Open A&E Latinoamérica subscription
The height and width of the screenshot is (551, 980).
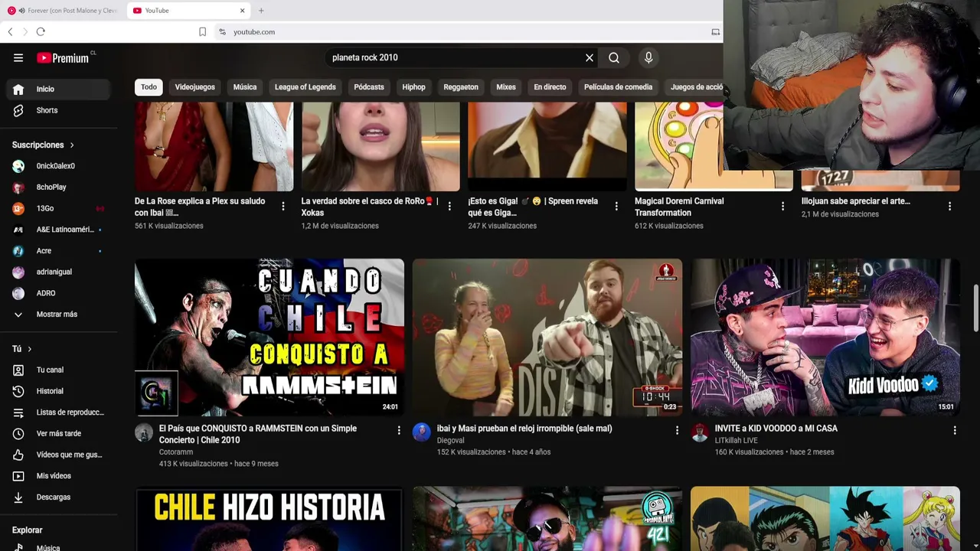pos(59,230)
